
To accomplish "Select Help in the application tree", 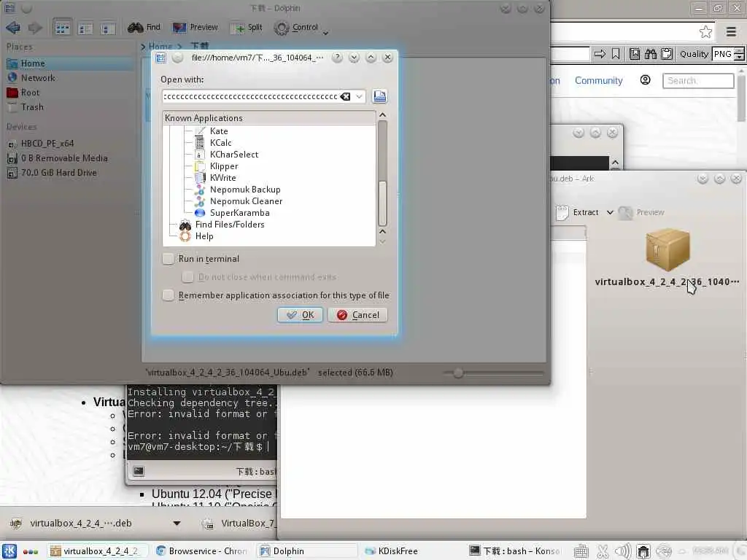I will point(204,236).
